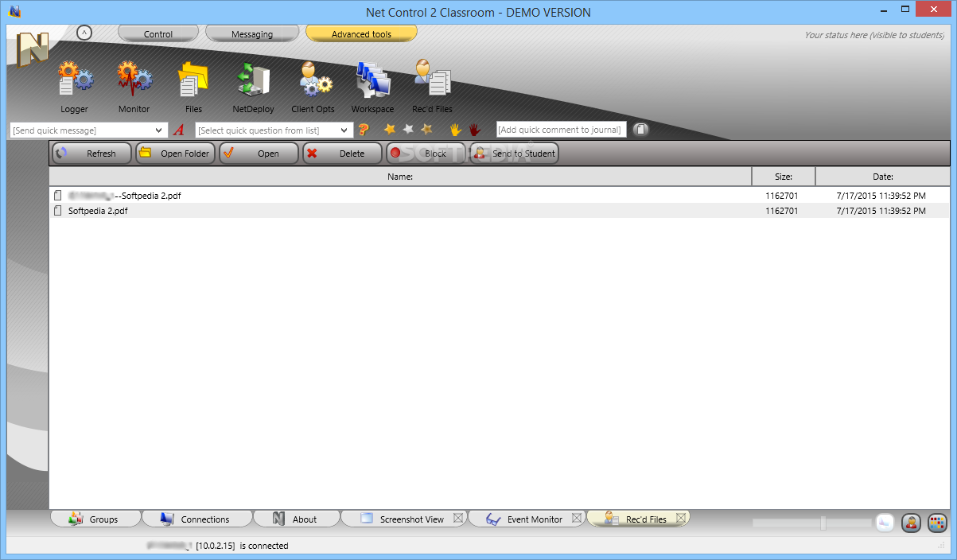Click the '[10.0.2.15] is connected' status text
Viewport: 957px width, 560px height.
(242, 546)
